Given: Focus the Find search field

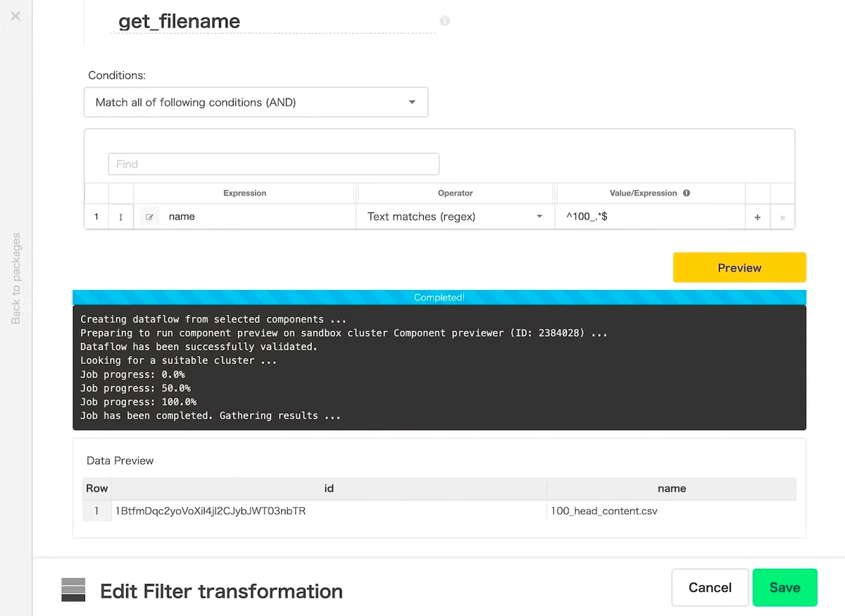Looking at the screenshot, I should 273,164.
